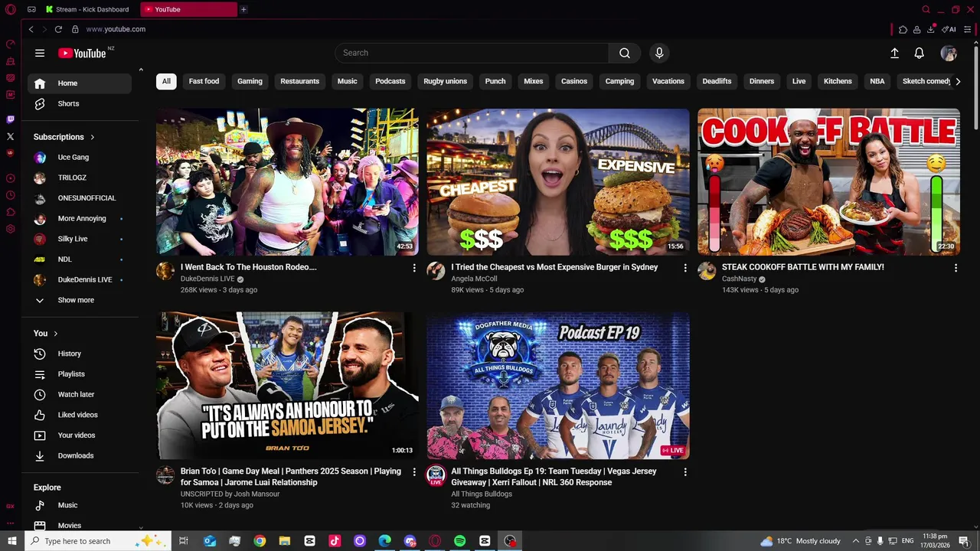
Task: Open Liked videos in the sidebar
Action: pos(80,415)
